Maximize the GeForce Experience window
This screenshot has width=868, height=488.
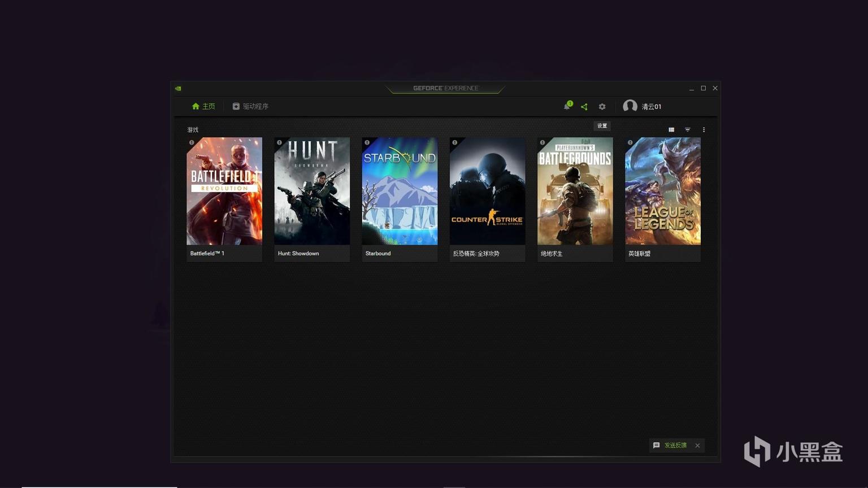pyautogui.click(x=703, y=88)
